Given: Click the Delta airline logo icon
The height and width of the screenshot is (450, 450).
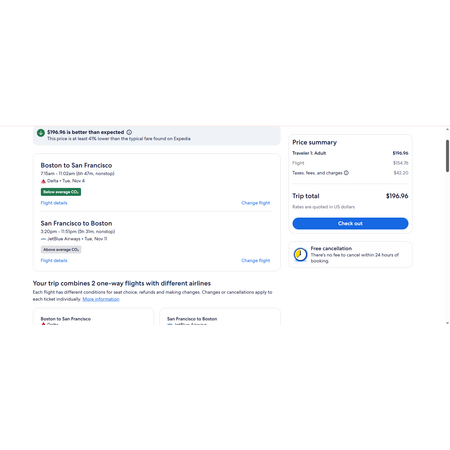Looking at the screenshot, I should 43,181.
